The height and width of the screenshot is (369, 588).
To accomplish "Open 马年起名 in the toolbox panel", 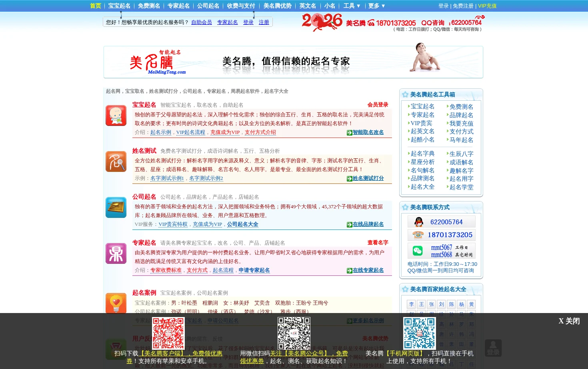I will point(461,140).
